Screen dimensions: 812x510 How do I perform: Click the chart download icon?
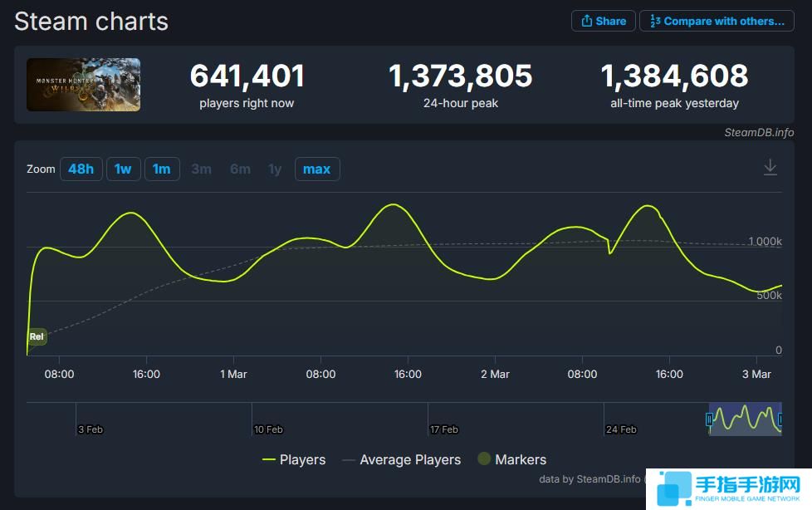tap(770, 168)
